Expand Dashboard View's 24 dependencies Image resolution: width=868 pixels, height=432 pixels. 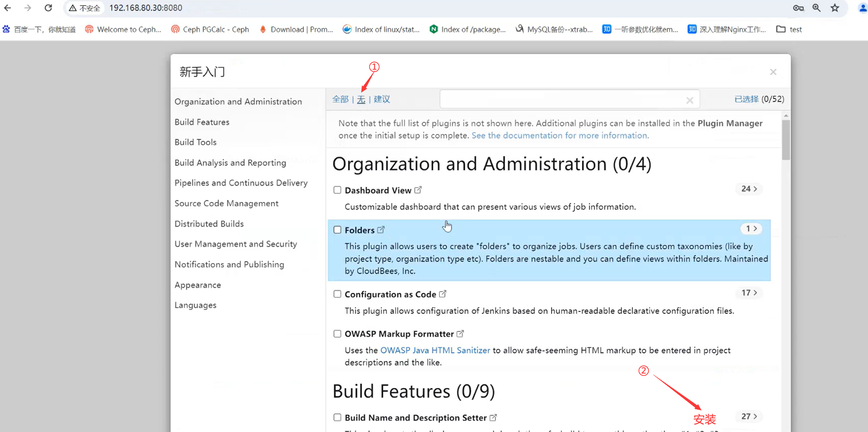(749, 189)
